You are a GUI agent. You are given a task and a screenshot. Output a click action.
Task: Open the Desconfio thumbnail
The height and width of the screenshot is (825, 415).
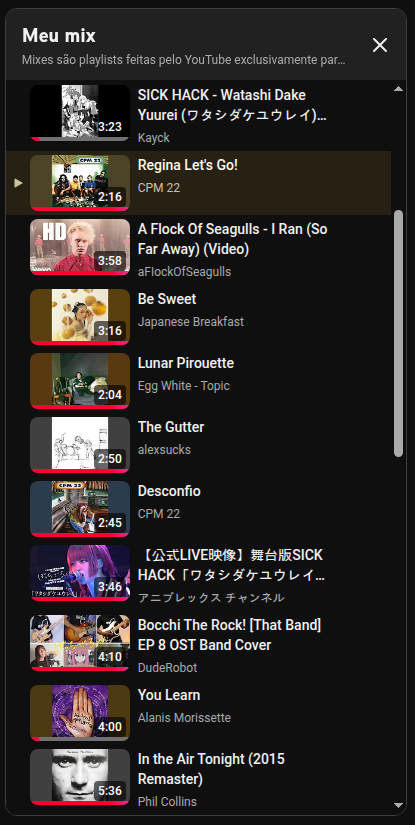point(80,509)
